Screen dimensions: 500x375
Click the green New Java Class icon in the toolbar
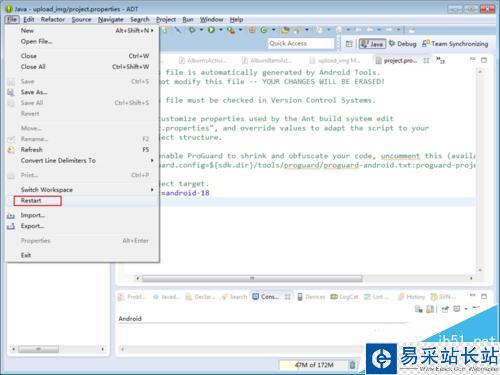[x=264, y=30]
